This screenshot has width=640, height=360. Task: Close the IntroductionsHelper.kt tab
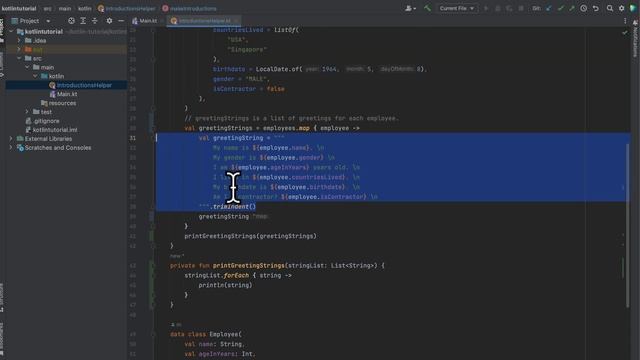click(236, 21)
